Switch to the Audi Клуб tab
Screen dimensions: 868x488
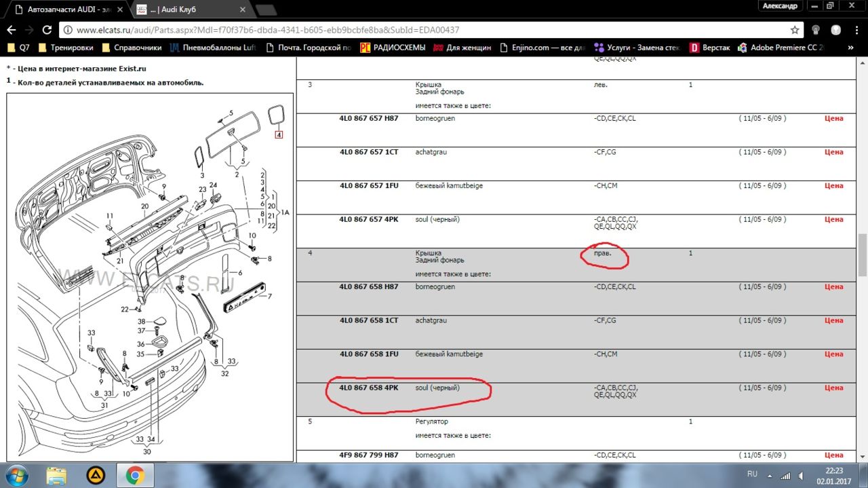(x=191, y=10)
